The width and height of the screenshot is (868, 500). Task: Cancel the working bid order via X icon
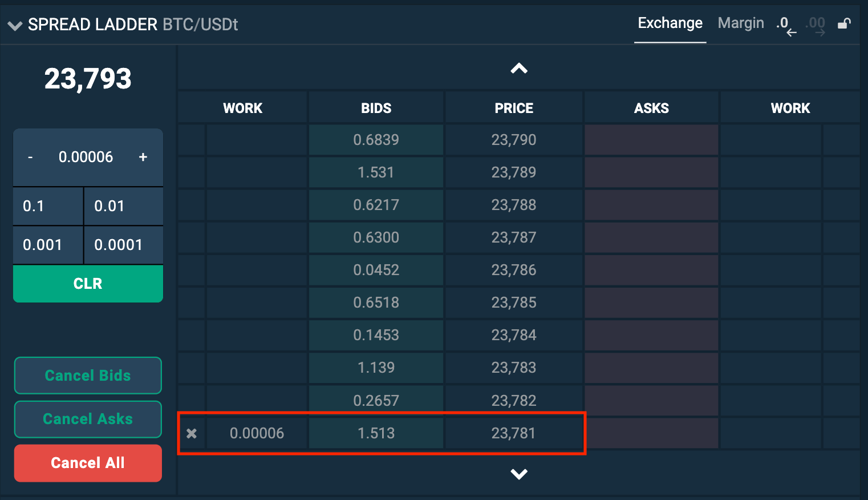tap(191, 433)
